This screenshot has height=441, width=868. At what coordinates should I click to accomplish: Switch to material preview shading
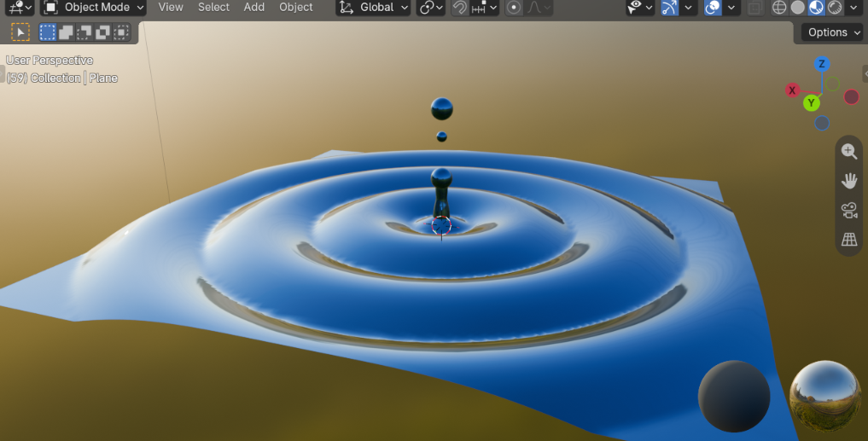[817, 7]
